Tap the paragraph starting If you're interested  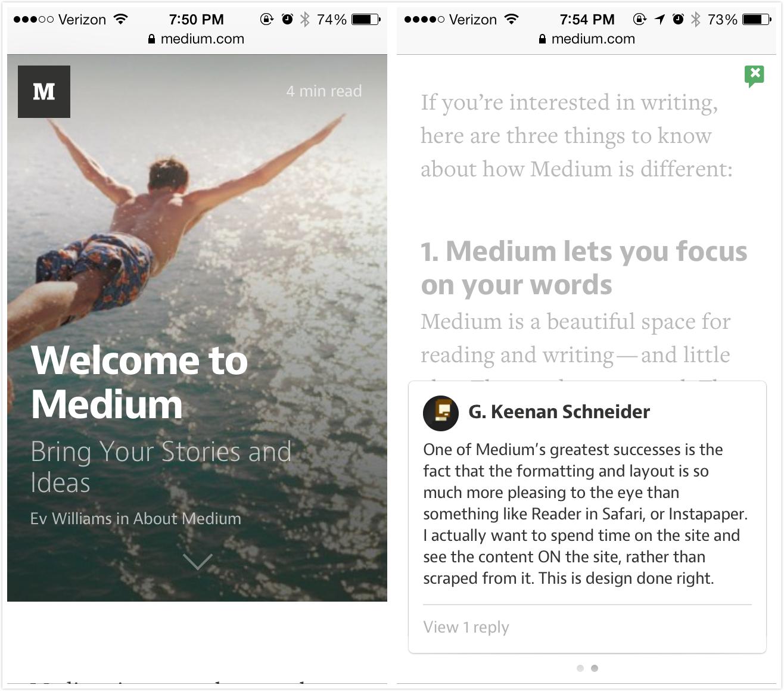[577, 135]
